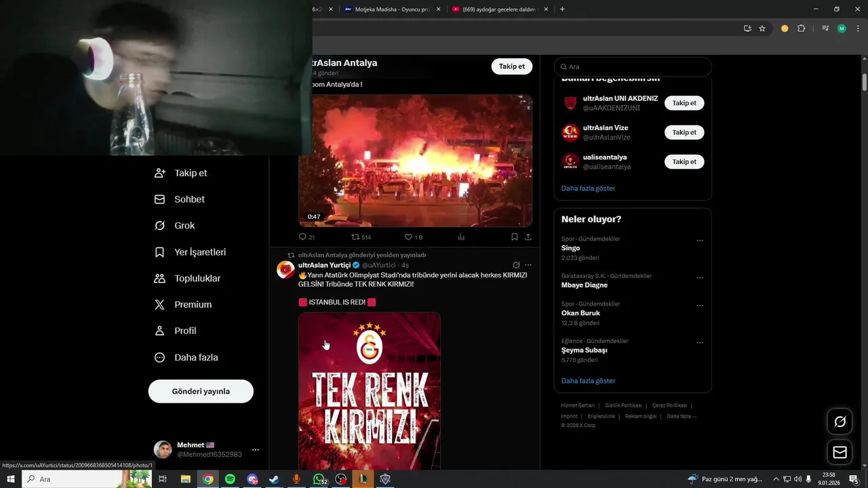Open ultrAslan Yurtiçi profile name
Screen dimensions: 868x488
[324, 265]
